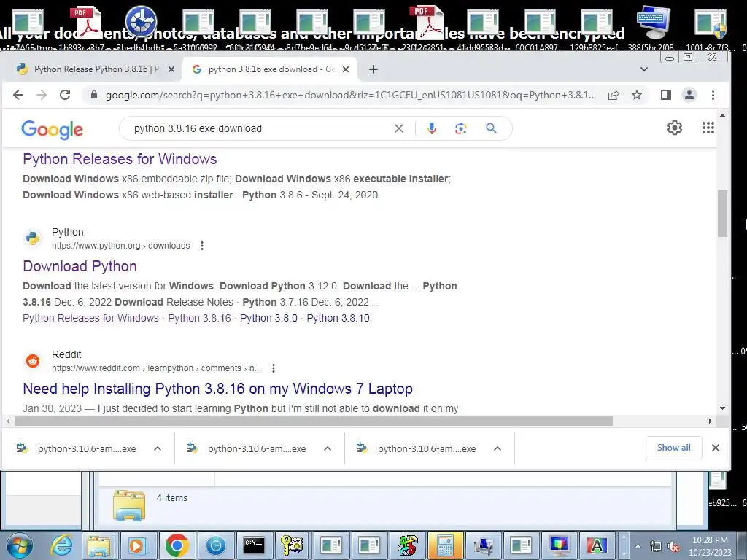Follow the Python 3.8.10 sitelink
The image size is (747, 560).
(x=338, y=318)
